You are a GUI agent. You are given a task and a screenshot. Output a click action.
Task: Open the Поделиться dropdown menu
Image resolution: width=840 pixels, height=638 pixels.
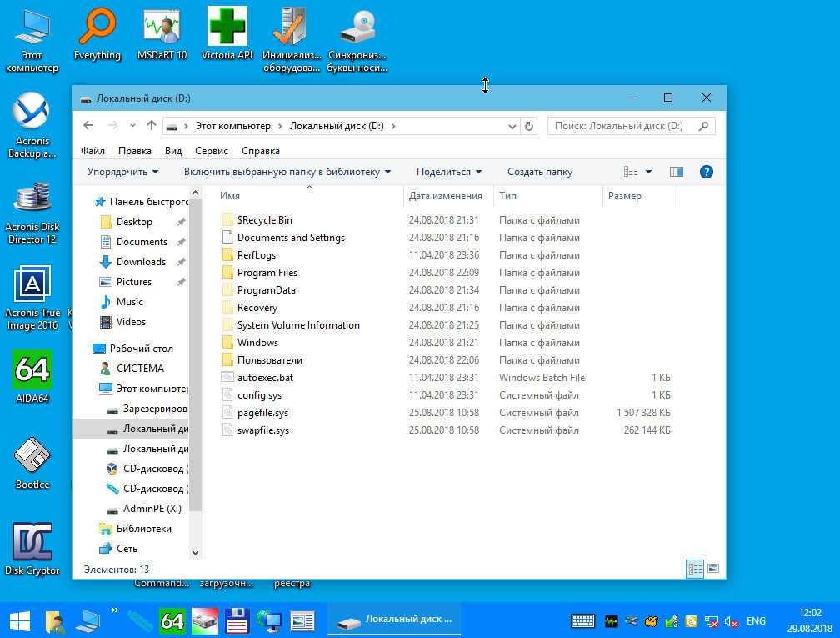click(x=449, y=172)
